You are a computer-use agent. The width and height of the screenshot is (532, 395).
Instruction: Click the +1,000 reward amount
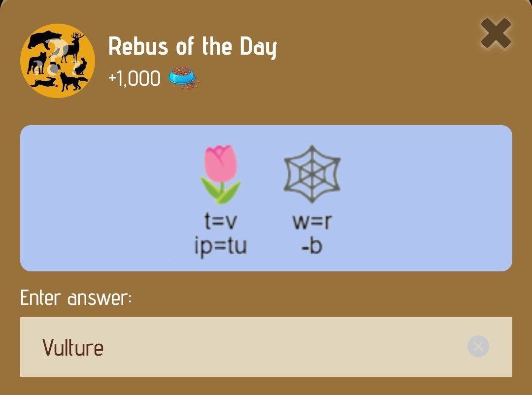134,79
